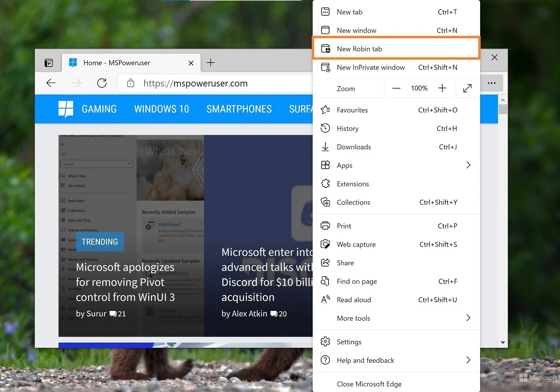Click the 21 comments count
The width and height of the screenshot is (560, 392).
118,314
